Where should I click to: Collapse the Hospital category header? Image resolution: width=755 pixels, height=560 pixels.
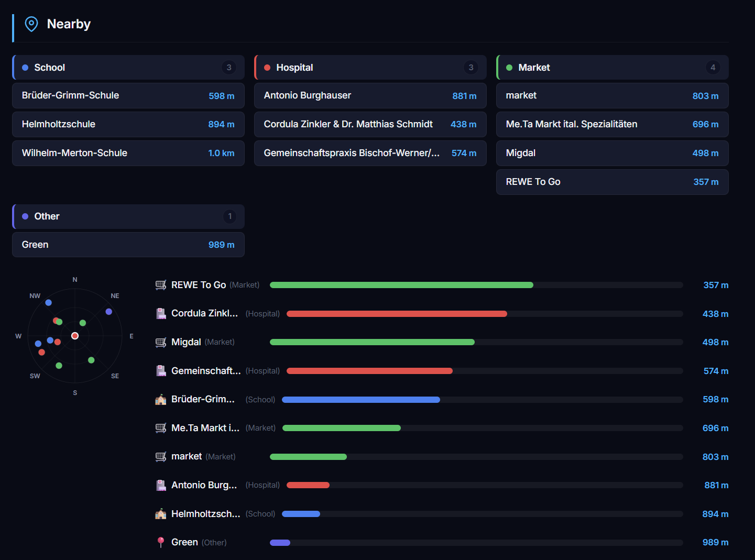pos(370,68)
